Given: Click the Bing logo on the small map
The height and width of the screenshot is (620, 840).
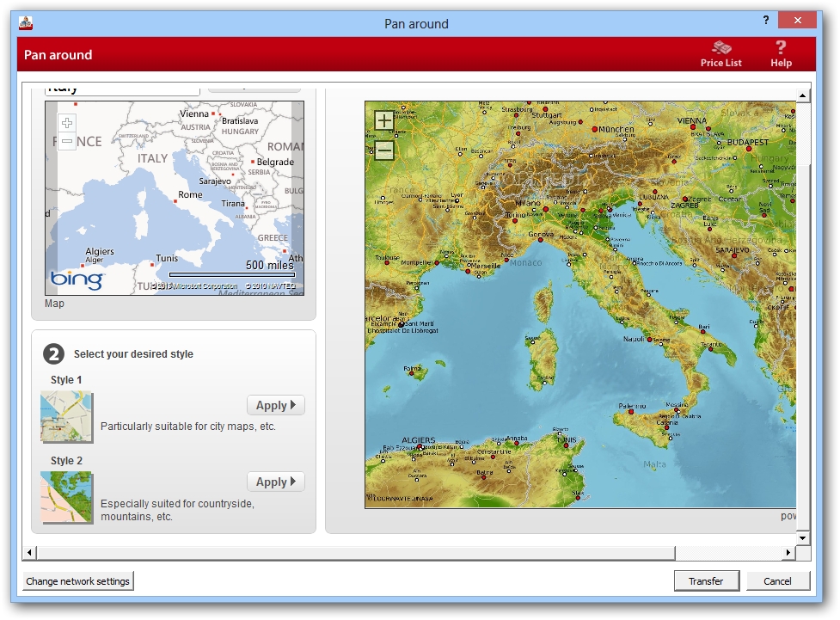Looking at the screenshot, I should point(77,279).
